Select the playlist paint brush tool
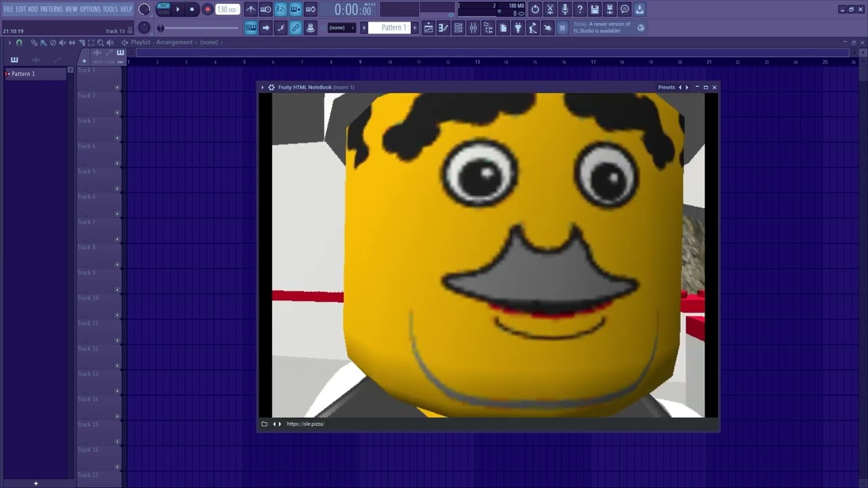868x488 pixels. pyautogui.click(x=43, y=43)
